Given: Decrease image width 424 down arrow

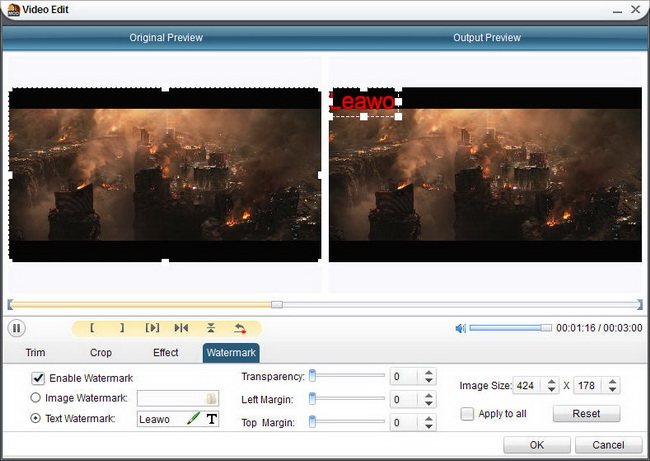Looking at the screenshot, I should (x=551, y=389).
